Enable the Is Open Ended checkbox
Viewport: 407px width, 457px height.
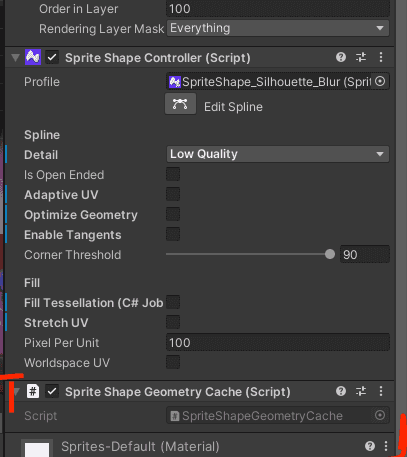[173, 174]
